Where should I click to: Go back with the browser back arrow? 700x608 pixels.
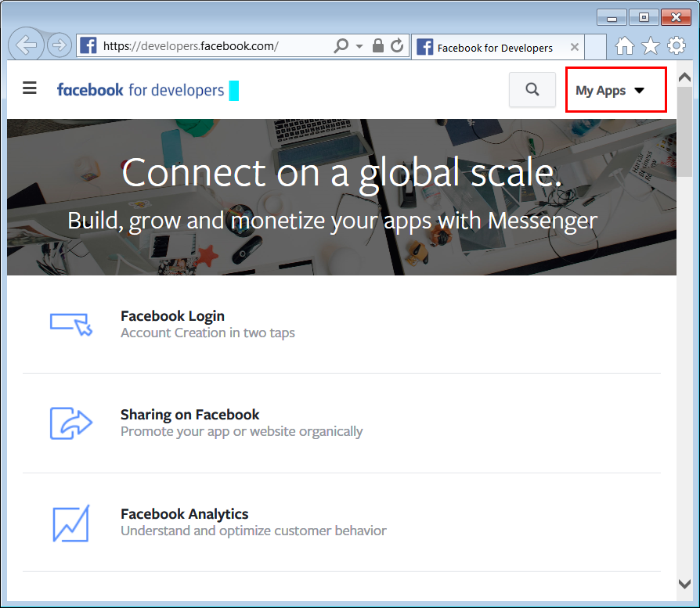click(x=26, y=45)
